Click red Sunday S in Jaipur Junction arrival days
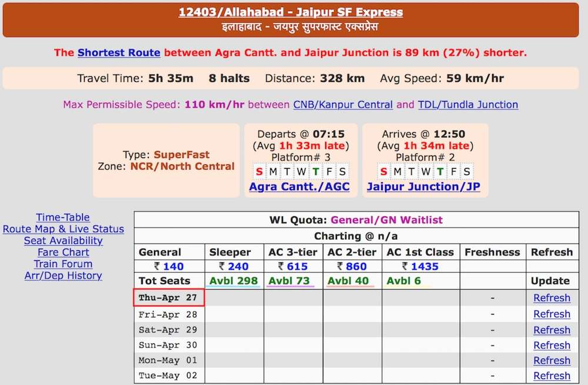Viewport: 588px width, 385px height. pos(383,172)
